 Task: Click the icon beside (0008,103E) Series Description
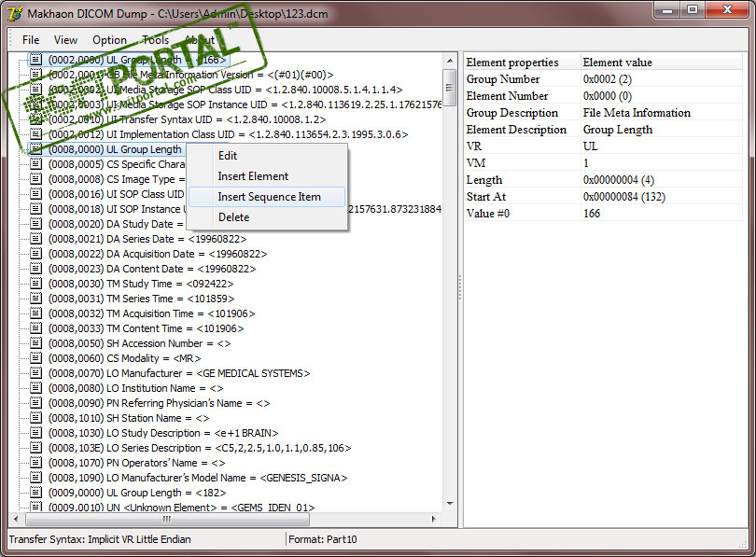pos(35,447)
